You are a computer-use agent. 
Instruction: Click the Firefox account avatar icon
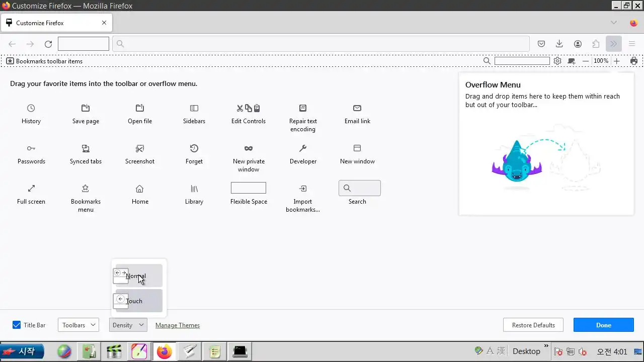tap(578, 44)
